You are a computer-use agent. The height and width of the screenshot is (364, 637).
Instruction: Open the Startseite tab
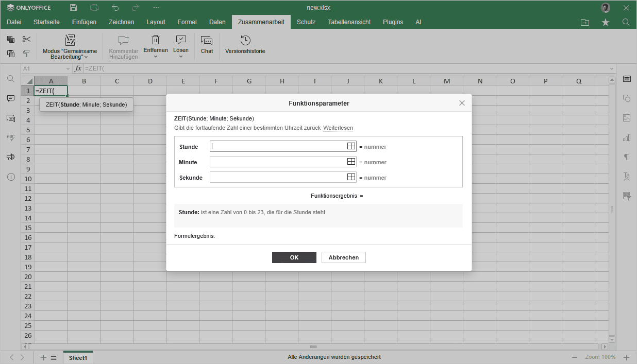[46, 22]
